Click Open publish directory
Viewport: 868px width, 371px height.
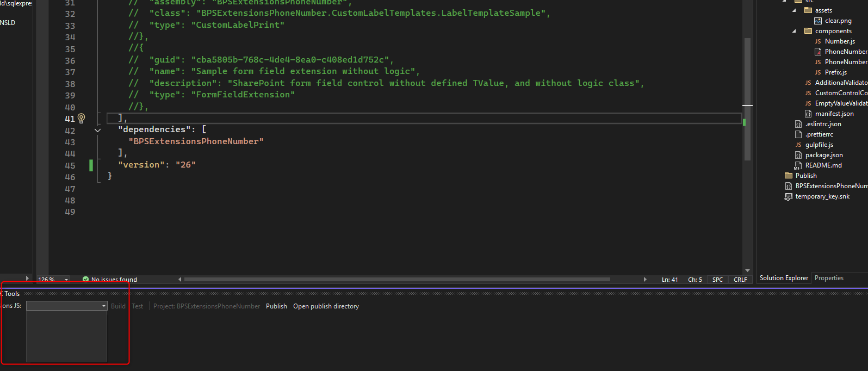pyautogui.click(x=326, y=306)
